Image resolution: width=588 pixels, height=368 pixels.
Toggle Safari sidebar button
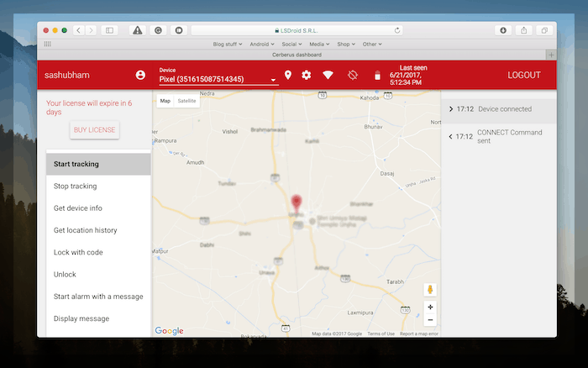coord(109,30)
